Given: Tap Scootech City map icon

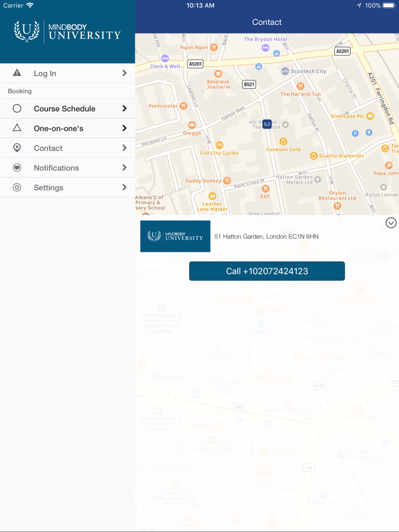Looking at the screenshot, I should pos(285,71).
